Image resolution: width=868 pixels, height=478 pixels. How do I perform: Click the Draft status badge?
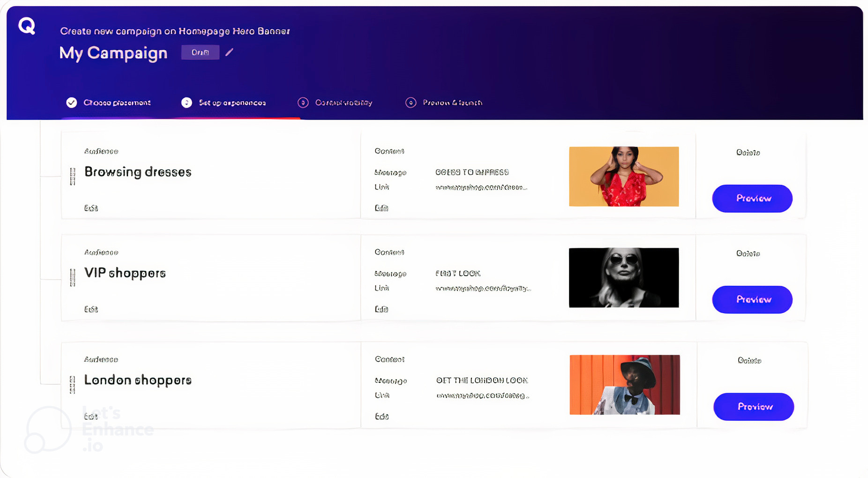pos(200,52)
